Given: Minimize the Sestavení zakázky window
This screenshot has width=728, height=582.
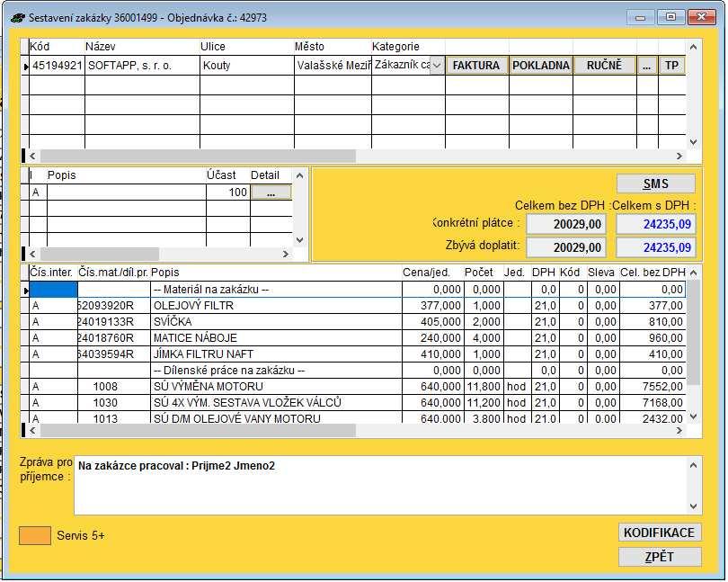Looking at the screenshot, I should (x=640, y=18).
